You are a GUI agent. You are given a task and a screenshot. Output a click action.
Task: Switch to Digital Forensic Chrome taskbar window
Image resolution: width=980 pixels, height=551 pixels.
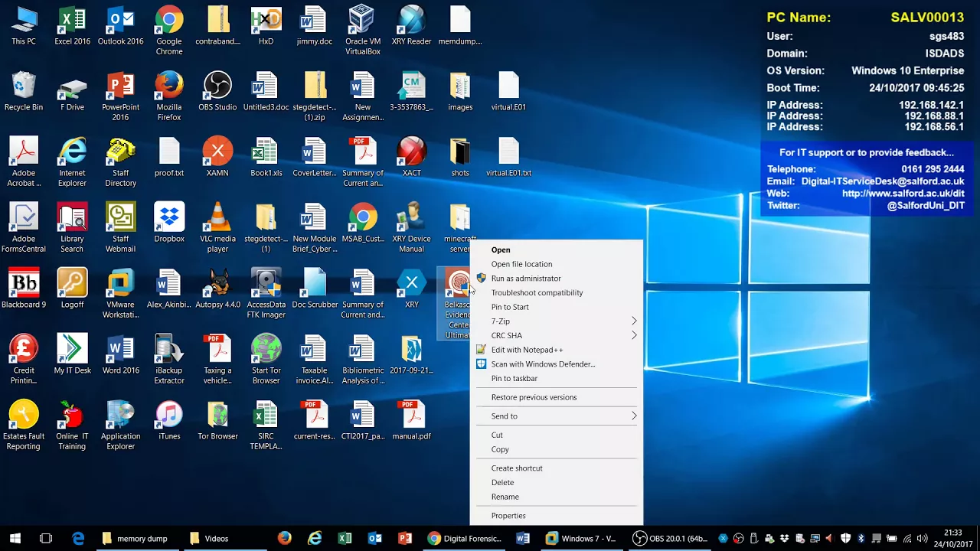tap(465, 539)
